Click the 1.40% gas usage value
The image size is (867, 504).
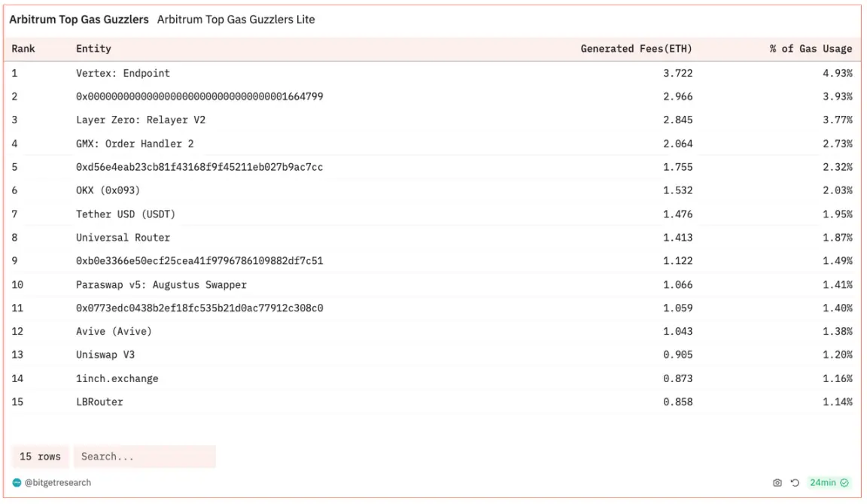pos(838,308)
